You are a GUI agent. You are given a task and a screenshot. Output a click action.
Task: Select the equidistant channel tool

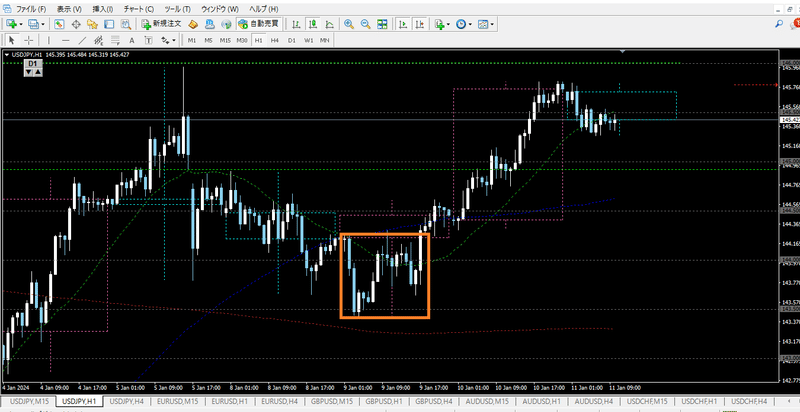tap(99, 40)
